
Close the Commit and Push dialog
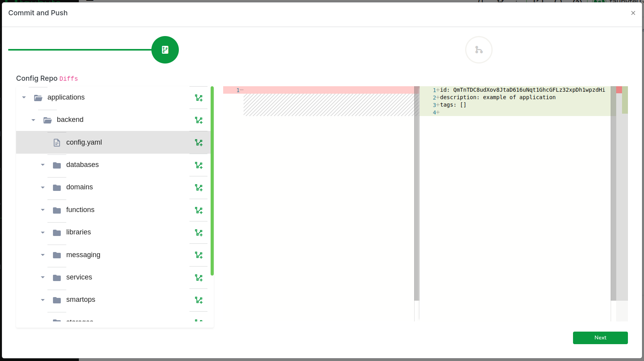coord(633,13)
